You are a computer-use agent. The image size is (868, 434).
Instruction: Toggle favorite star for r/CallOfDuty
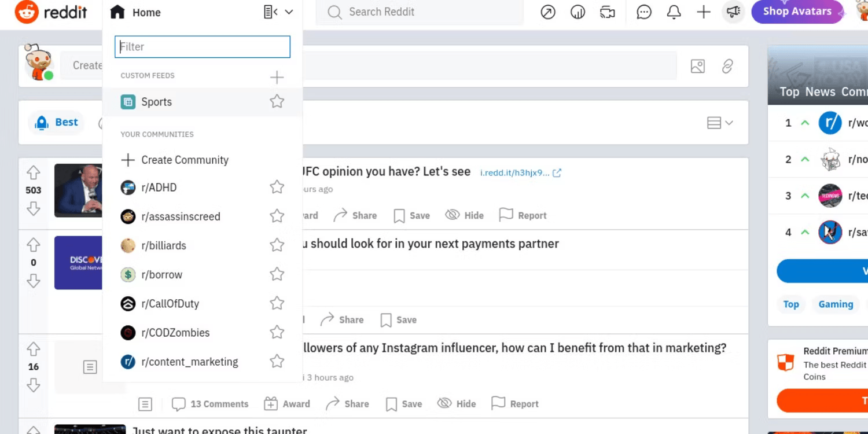coord(277,303)
